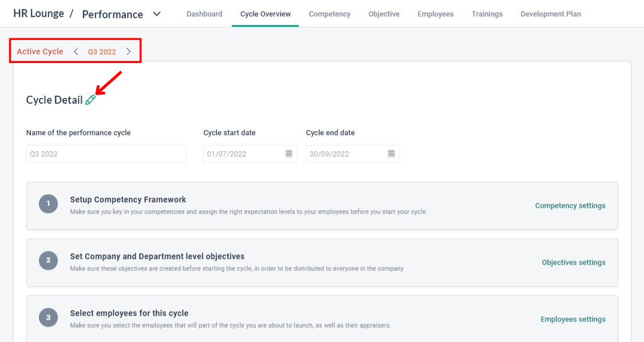Open the Trainings tab

pos(487,14)
